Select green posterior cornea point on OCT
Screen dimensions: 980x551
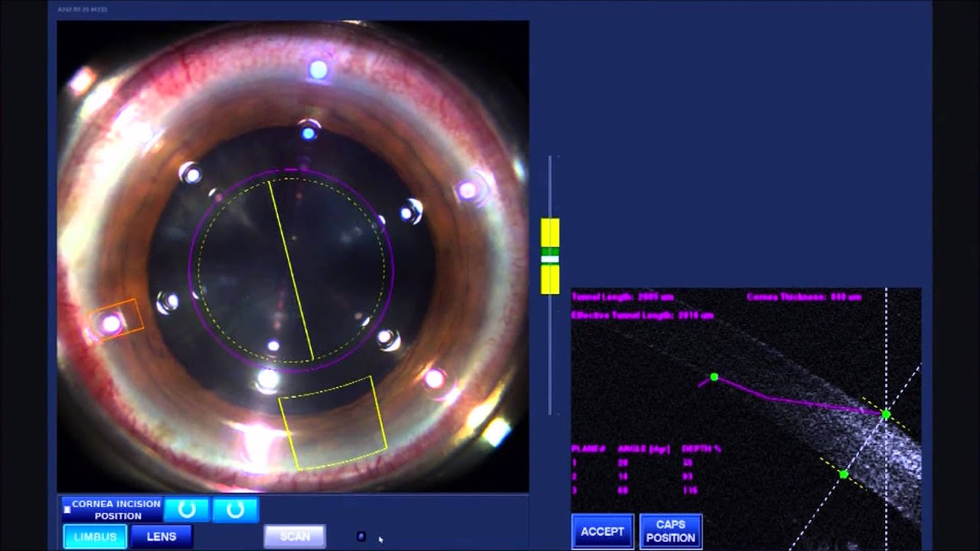[844, 474]
